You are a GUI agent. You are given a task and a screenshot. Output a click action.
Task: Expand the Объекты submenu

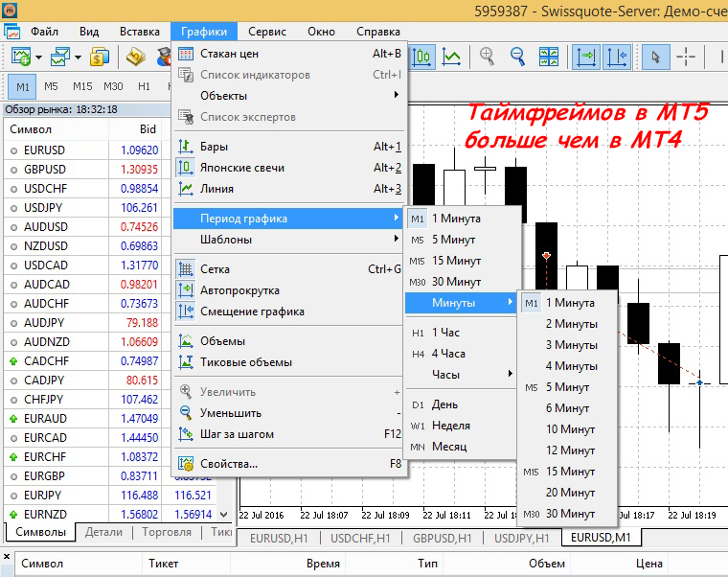pos(288,96)
